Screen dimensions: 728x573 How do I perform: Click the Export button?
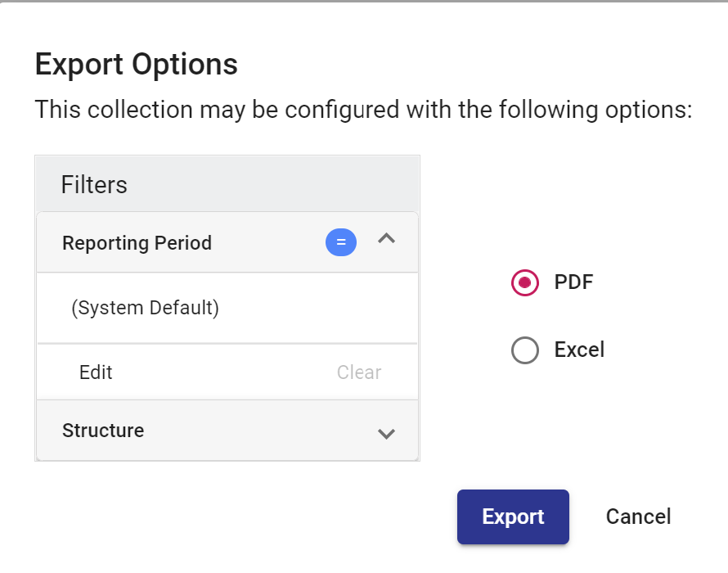point(513,517)
